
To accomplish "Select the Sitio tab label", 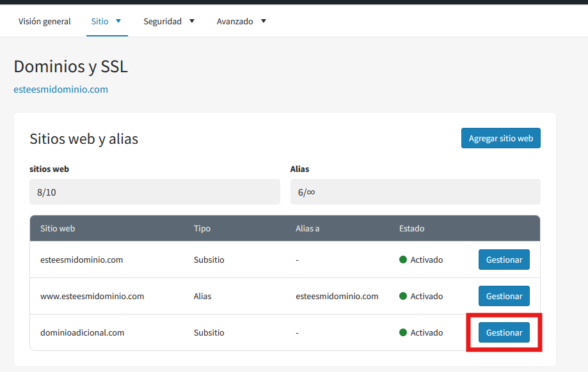I will tap(100, 21).
